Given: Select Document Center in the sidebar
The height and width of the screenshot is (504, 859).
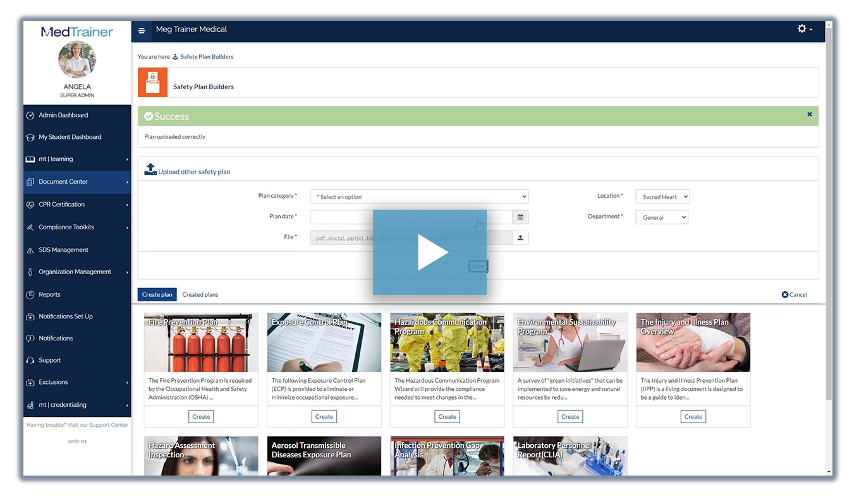Looking at the screenshot, I should (63, 181).
